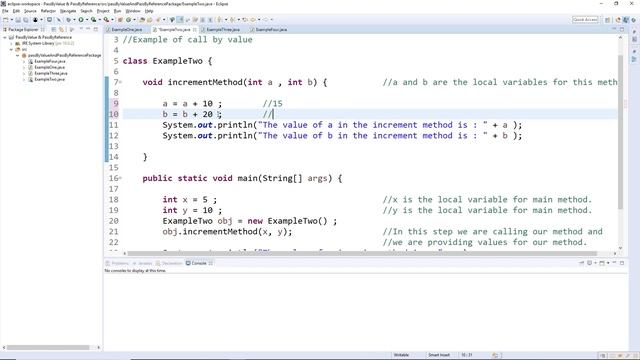Click Open Console icon in Console view
The width and height of the screenshot is (640, 360).
click(x=602, y=263)
